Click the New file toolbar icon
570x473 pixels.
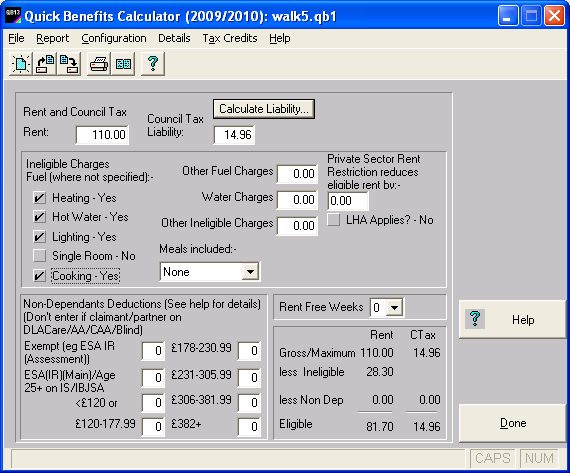pyautogui.click(x=21, y=64)
